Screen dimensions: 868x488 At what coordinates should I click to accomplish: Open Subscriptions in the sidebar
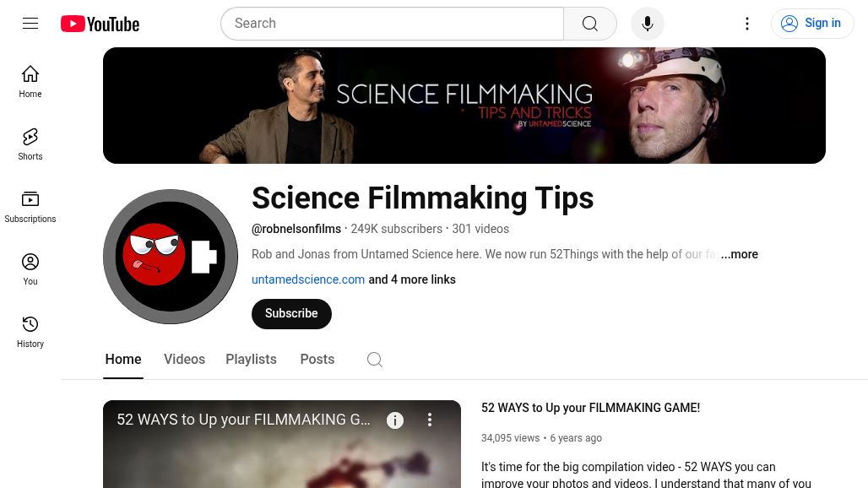pyautogui.click(x=30, y=207)
